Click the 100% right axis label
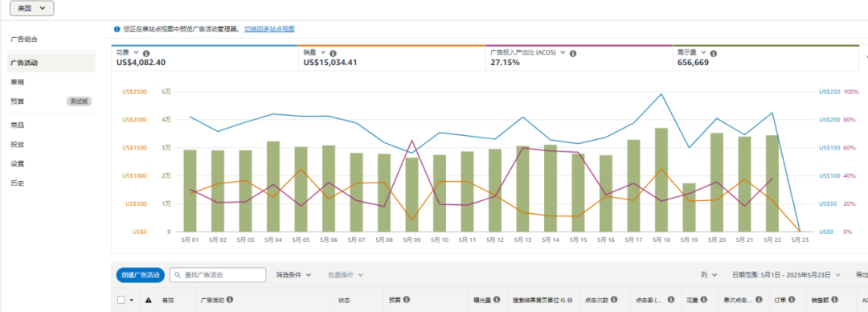Screen dimensions: 868x312 851,92
